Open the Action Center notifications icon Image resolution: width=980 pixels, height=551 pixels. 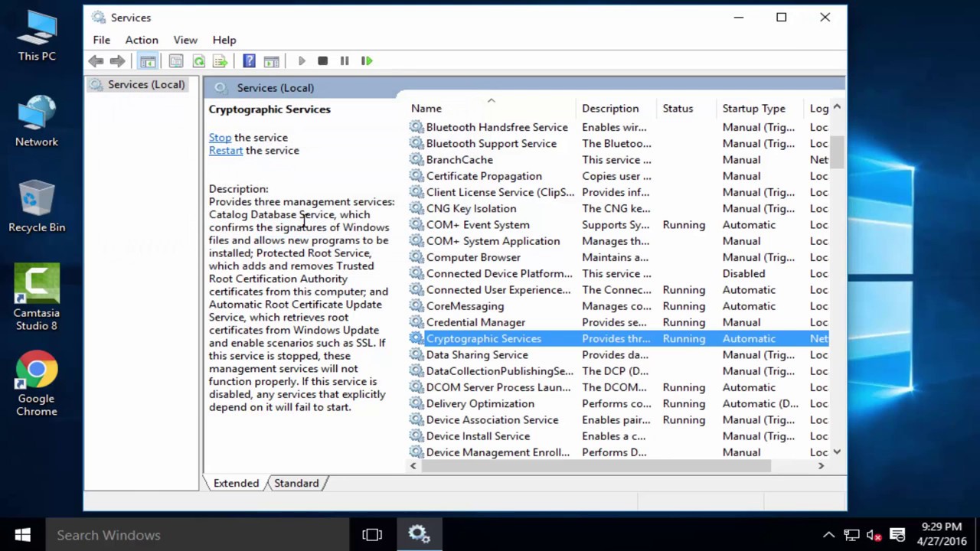click(x=897, y=535)
